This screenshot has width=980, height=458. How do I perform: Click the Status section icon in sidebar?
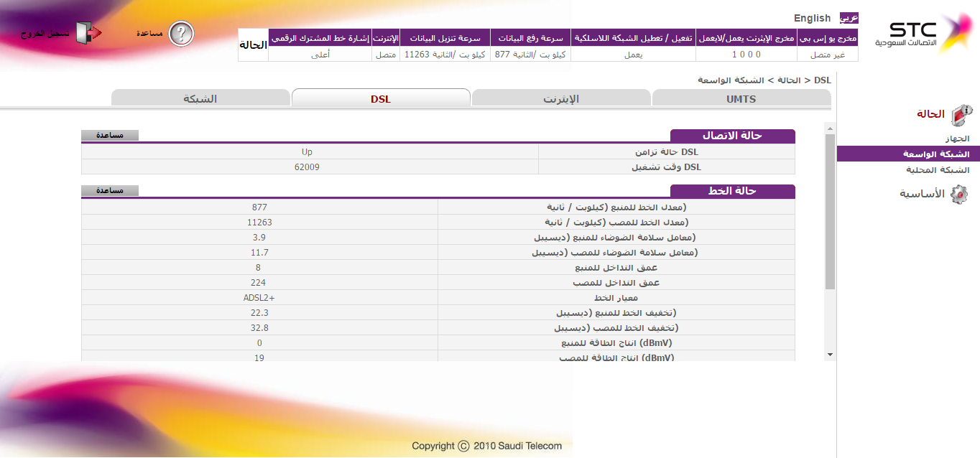[961, 115]
